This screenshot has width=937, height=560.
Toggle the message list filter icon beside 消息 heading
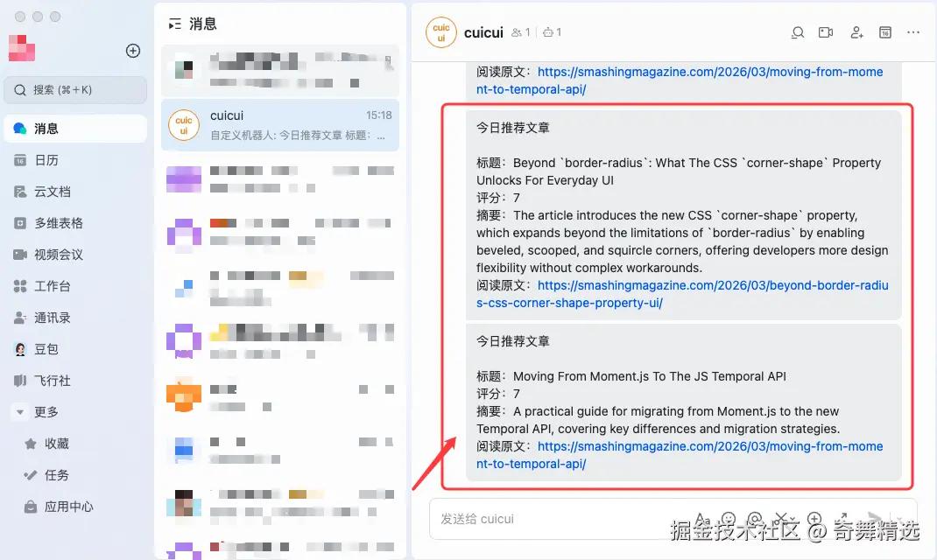pos(175,24)
